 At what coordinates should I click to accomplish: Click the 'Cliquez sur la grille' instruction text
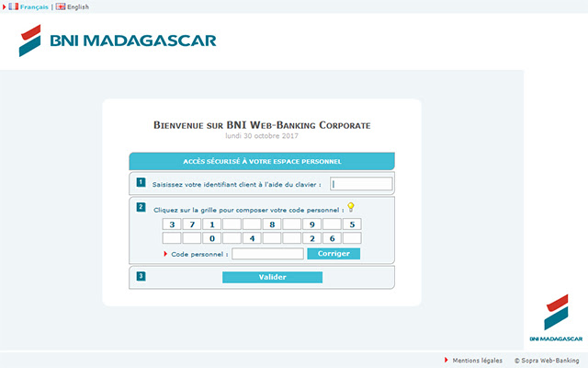(x=249, y=210)
